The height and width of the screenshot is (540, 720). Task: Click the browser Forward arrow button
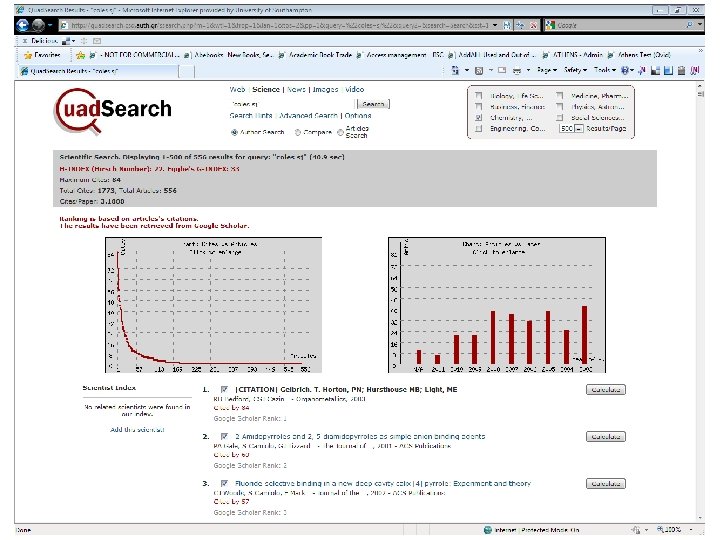(38, 25)
